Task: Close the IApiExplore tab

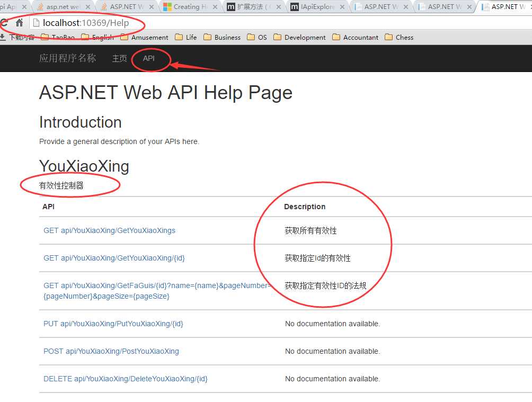Action: point(342,7)
